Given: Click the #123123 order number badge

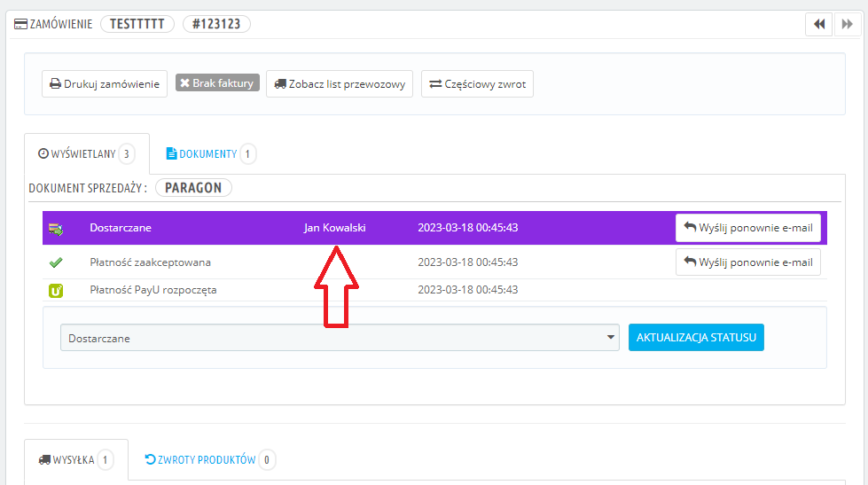Looking at the screenshot, I should (216, 24).
